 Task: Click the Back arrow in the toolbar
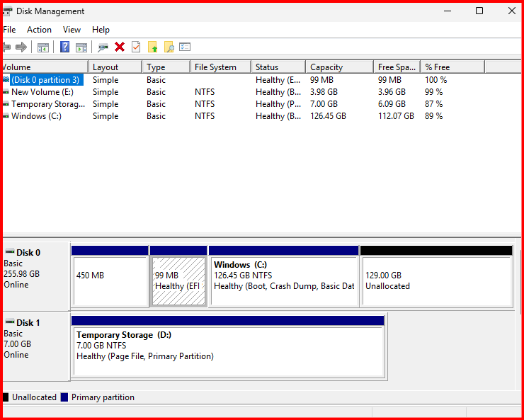(x=6, y=47)
